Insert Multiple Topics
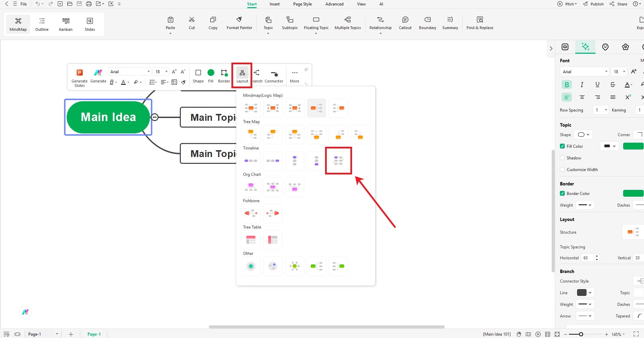The width and height of the screenshot is (644, 338). tap(348, 23)
